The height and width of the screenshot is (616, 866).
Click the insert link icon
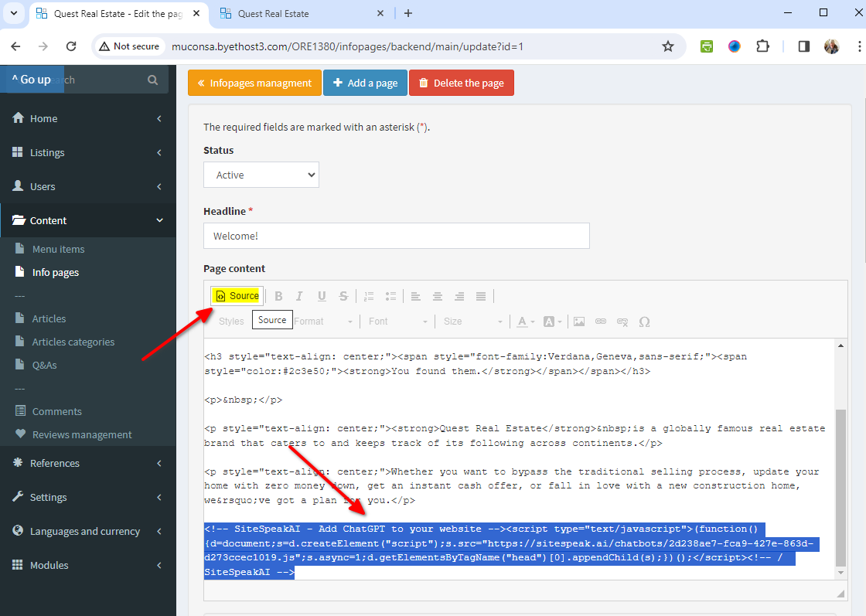click(x=601, y=322)
